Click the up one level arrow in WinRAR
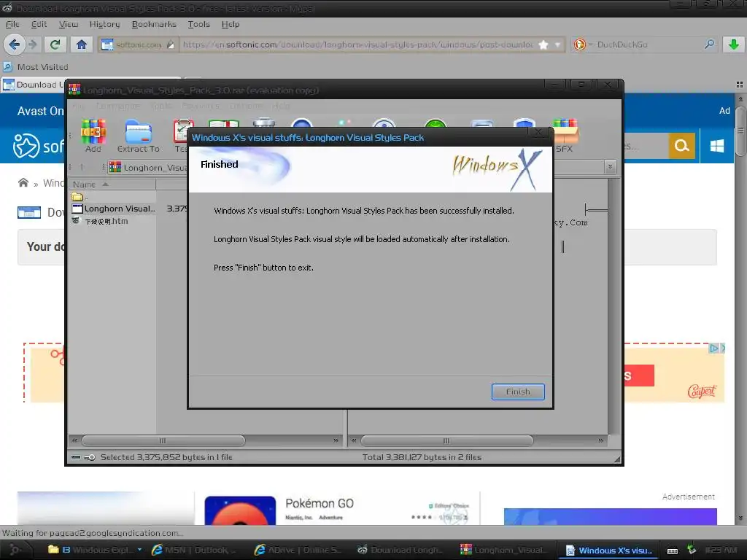Screen dimensions: 747x560 (x=82, y=167)
